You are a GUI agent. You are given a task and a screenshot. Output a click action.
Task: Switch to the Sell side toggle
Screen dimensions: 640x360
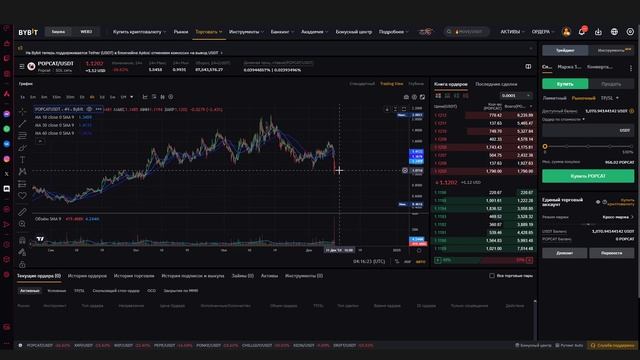pyautogui.click(x=611, y=84)
